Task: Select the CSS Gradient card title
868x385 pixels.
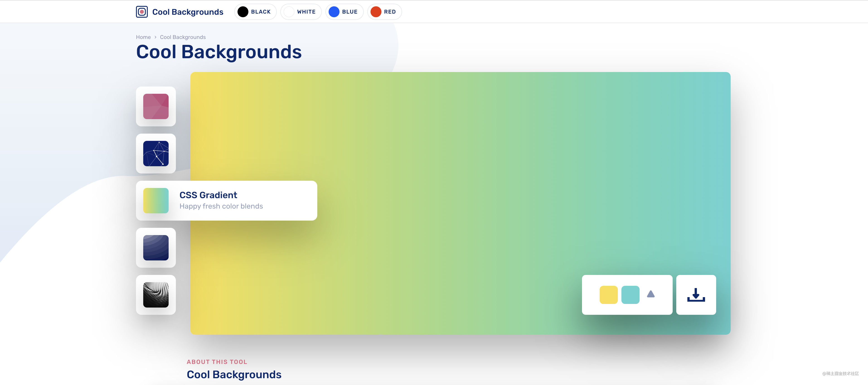Action: [208, 195]
